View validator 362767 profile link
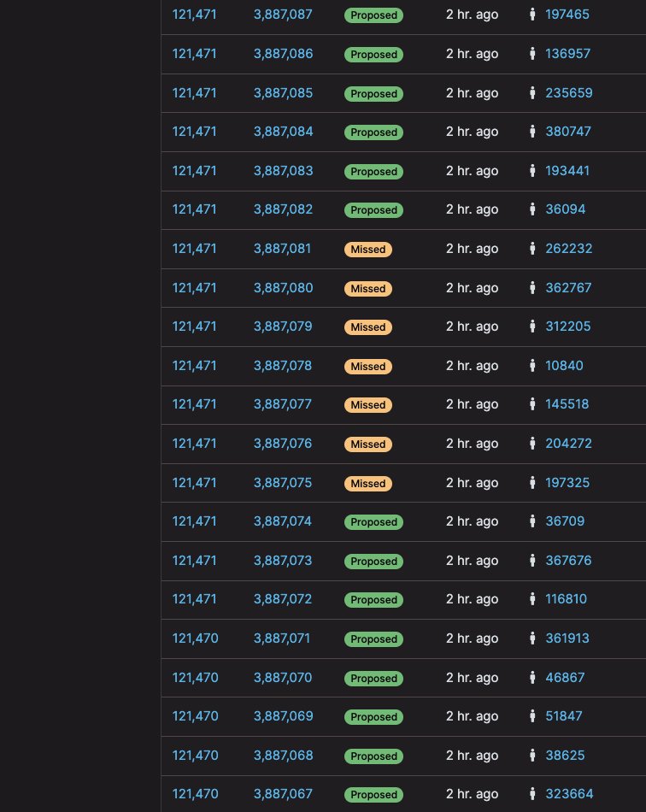Viewport: 646px width, 812px height. click(x=568, y=288)
